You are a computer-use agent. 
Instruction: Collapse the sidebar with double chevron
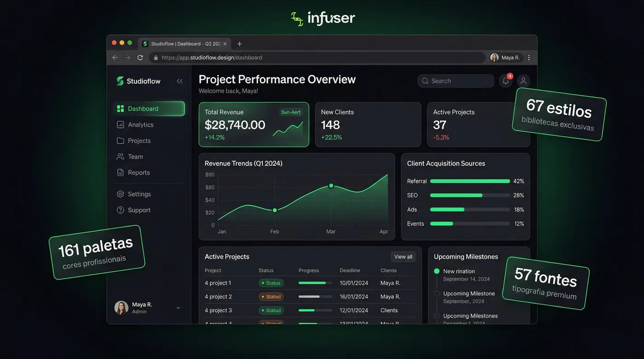tap(180, 81)
